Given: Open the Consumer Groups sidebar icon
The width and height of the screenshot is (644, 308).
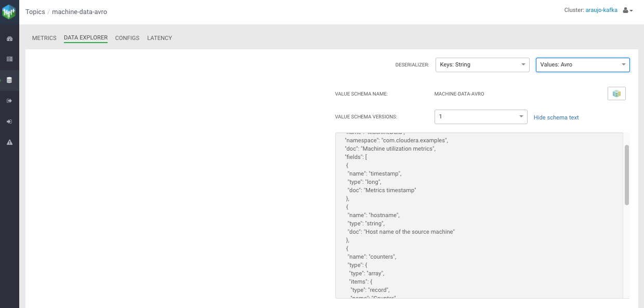Looking at the screenshot, I should pos(9,122).
